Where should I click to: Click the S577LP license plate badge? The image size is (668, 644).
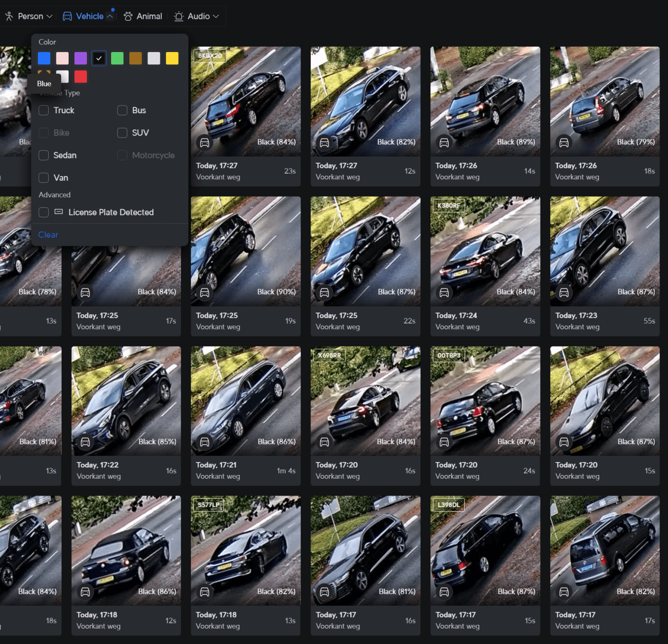point(209,505)
